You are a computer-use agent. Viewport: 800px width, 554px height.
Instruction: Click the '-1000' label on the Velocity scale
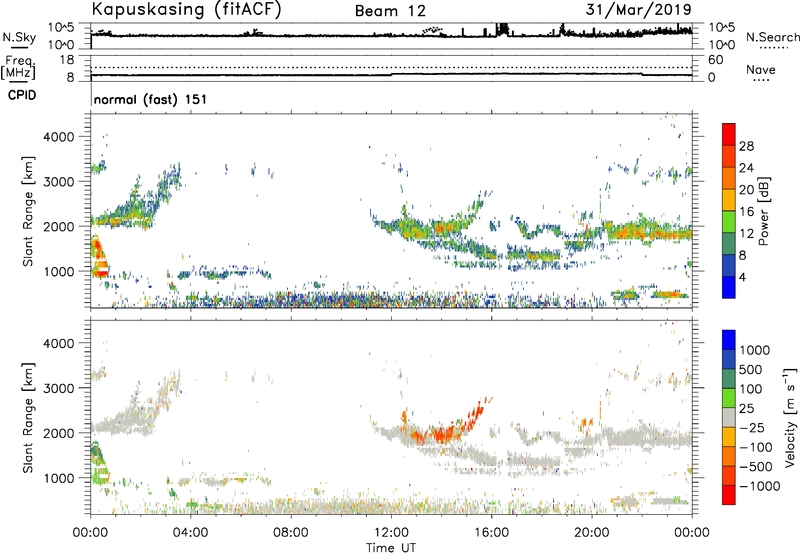point(760,486)
